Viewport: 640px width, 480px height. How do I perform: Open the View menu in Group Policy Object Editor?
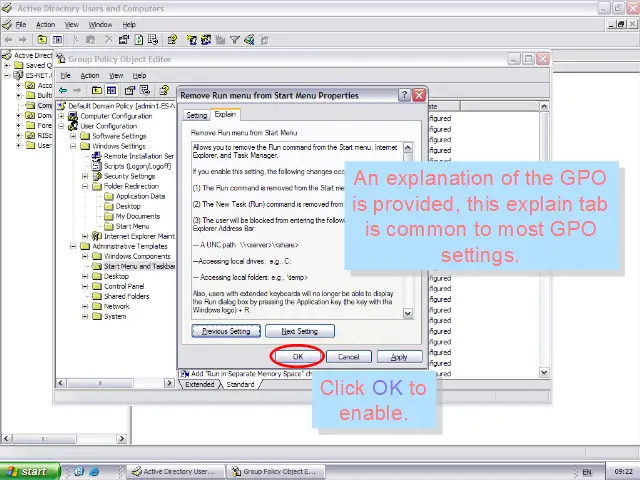pyautogui.click(x=116, y=76)
